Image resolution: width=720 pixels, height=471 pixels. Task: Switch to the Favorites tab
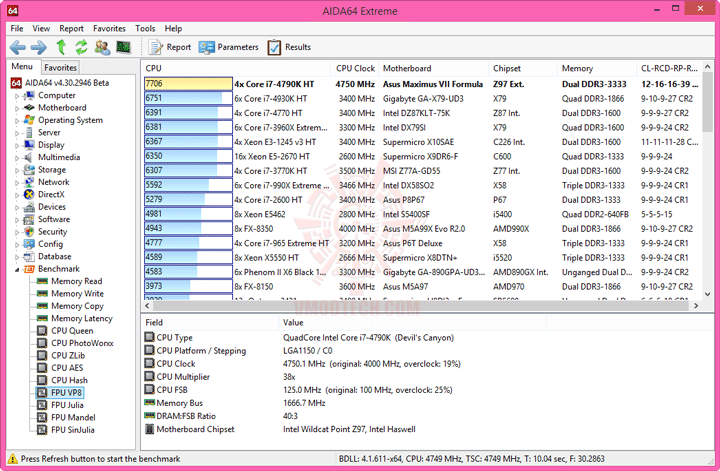click(60, 67)
